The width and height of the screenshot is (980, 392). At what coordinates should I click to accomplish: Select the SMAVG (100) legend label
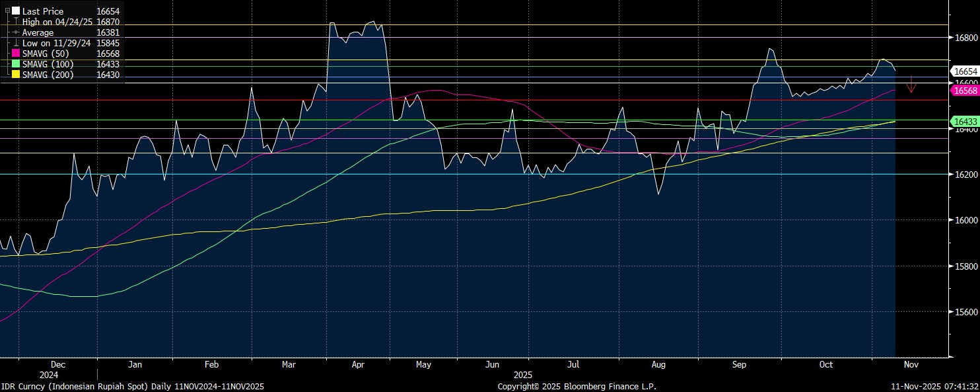(48, 64)
